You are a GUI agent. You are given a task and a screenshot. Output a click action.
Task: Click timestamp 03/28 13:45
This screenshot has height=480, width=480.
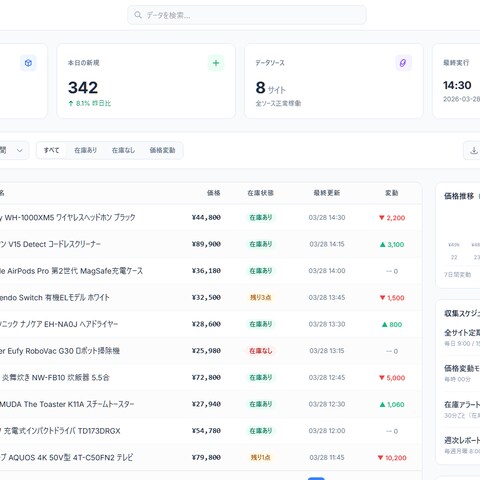pyautogui.click(x=327, y=298)
